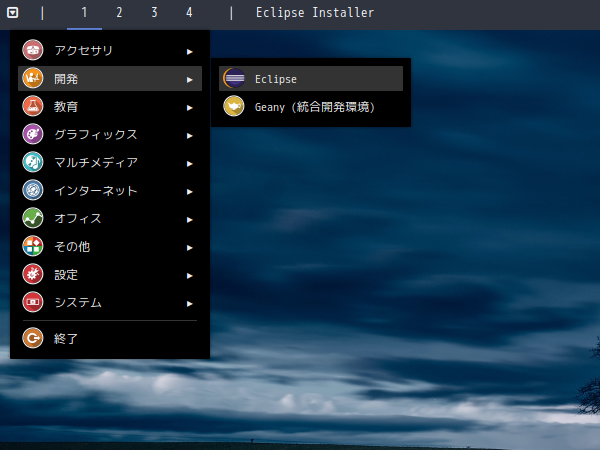Open the インターネット menu entry

point(110,190)
